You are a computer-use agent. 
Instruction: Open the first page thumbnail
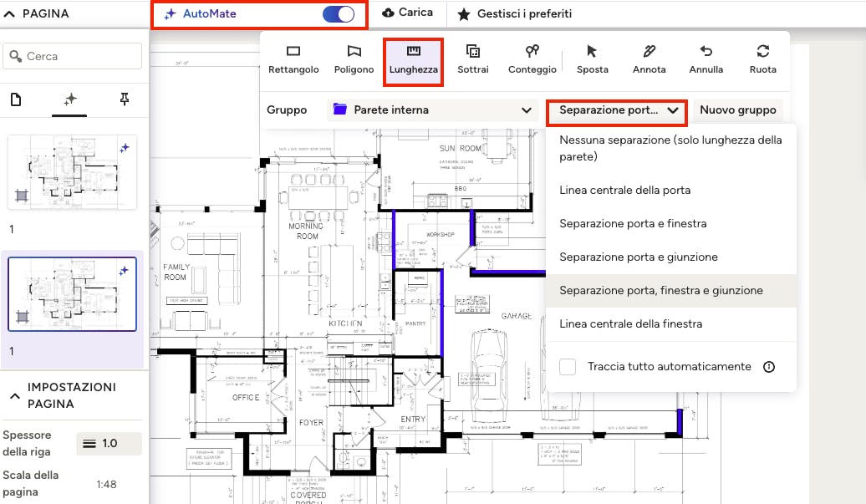[x=72, y=172]
